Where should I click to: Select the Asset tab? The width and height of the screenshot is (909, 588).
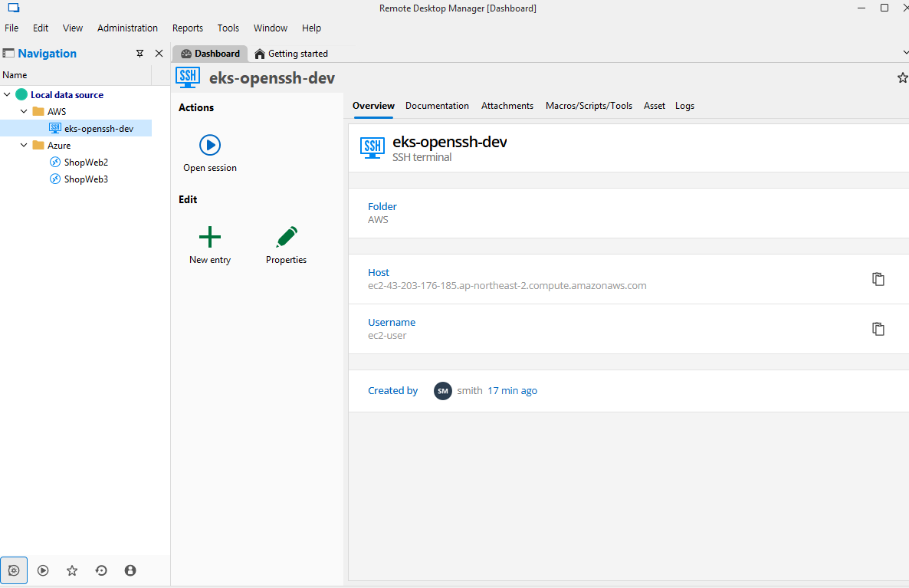[x=655, y=106]
